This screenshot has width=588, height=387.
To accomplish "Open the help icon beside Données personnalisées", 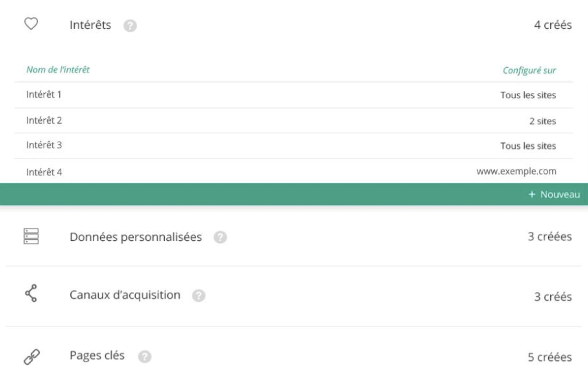I will coord(220,237).
